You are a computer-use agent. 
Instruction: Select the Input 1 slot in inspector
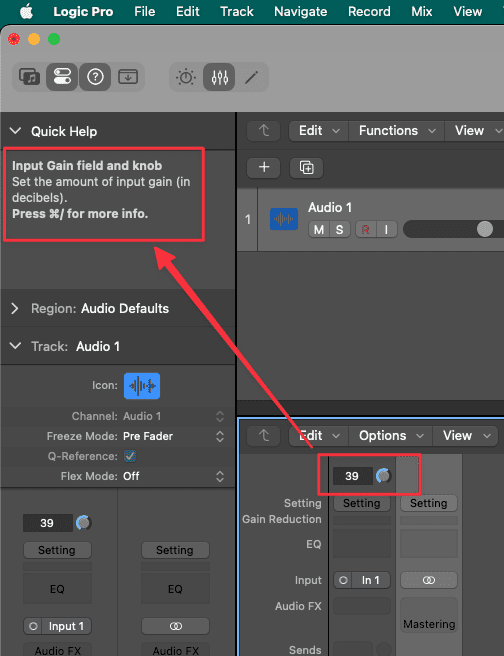67,626
